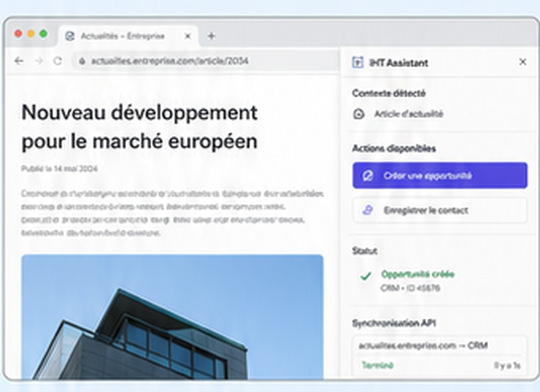Close the IHT Assistant panel
540x392 pixels.
coord(523,61)
